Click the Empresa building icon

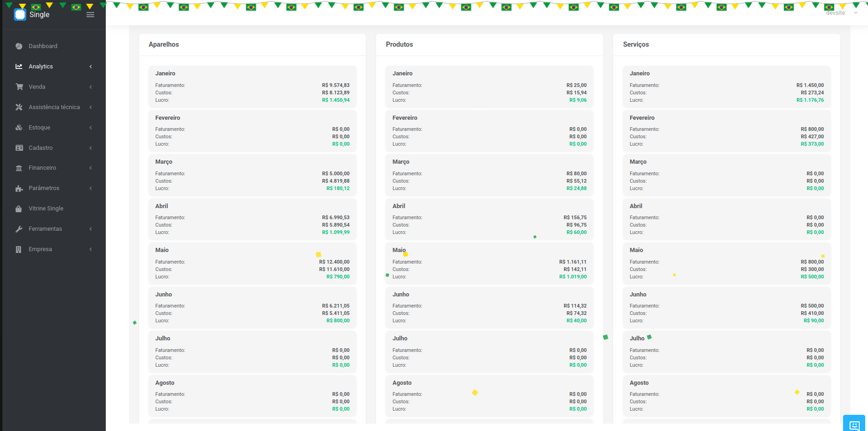(19, 249)
